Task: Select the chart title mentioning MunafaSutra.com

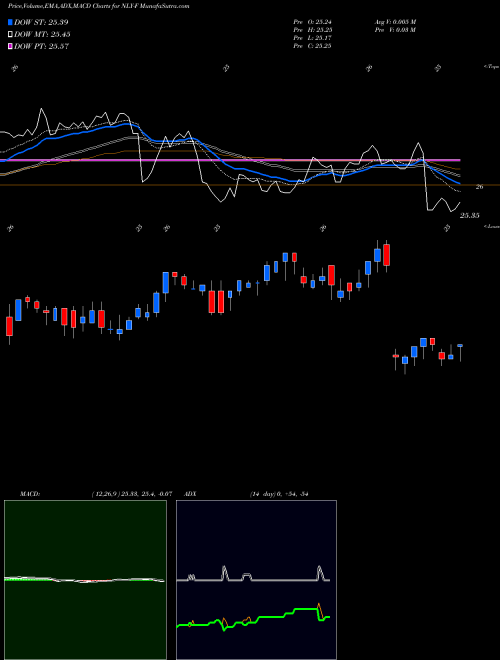Action: 98,6
